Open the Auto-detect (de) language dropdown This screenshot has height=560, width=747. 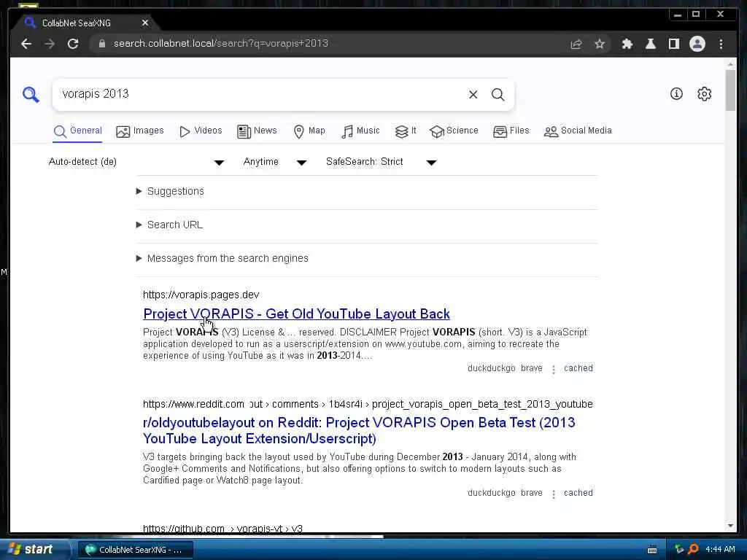(136, 162)
